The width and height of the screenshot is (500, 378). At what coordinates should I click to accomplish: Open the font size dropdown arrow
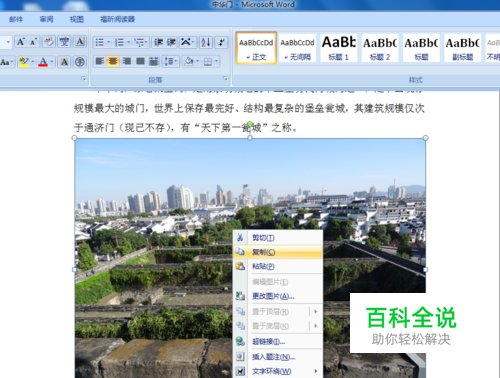8,42
